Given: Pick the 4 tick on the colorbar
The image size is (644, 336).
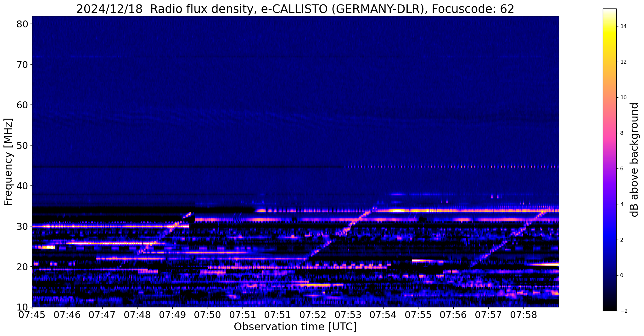Looking at the screenshot, I should coord(621,204).
